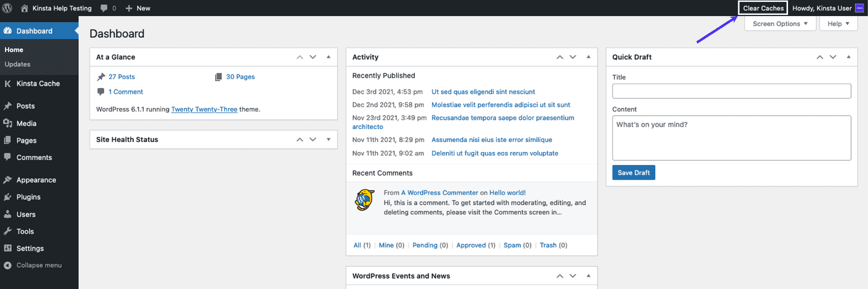Move WordPress Events and News widget up

560,276
